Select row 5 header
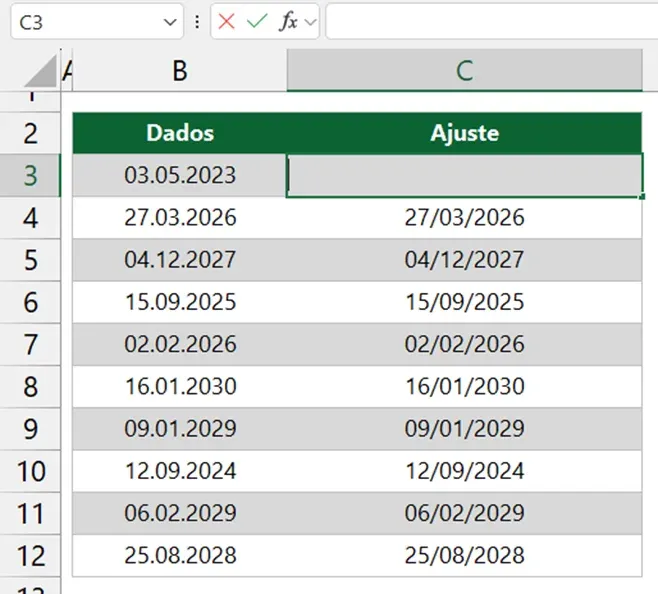The image size is (658, 594). point(30,260)
